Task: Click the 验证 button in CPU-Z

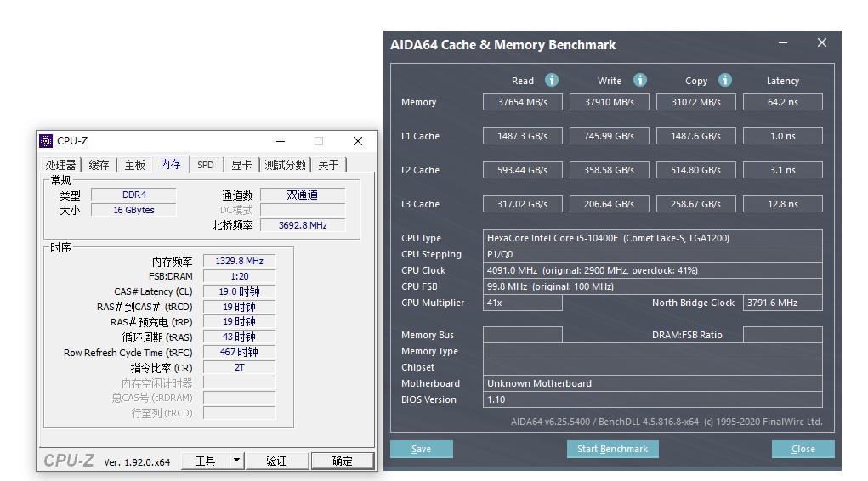Action: (276, 461)
